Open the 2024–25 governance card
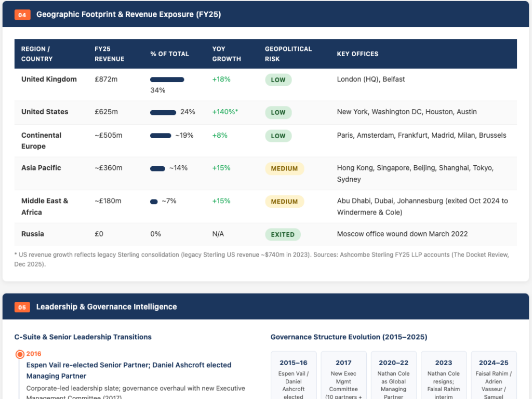 click(494, 375)
